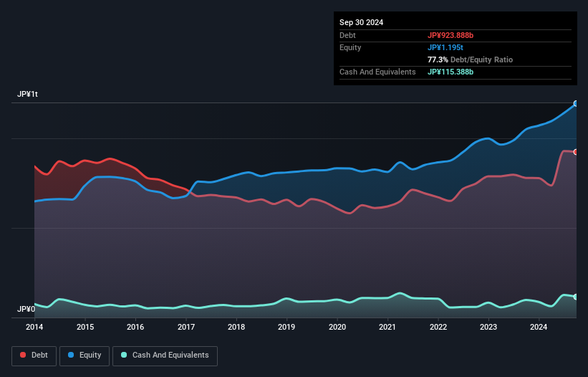
Task: Click the 2023 x-axis label
Action: click(x=488, y=327)
